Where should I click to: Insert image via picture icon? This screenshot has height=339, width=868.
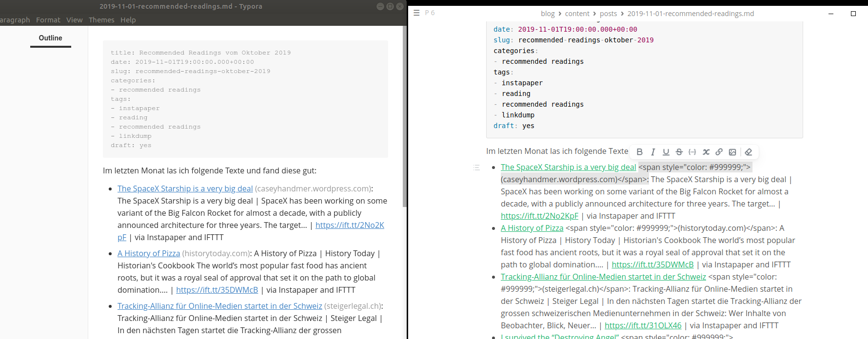click(732, 152)
